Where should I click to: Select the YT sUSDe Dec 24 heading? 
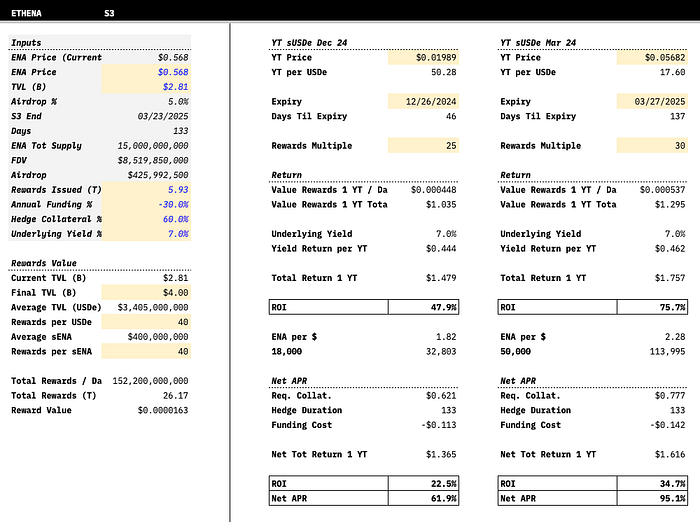coord(309,43)
